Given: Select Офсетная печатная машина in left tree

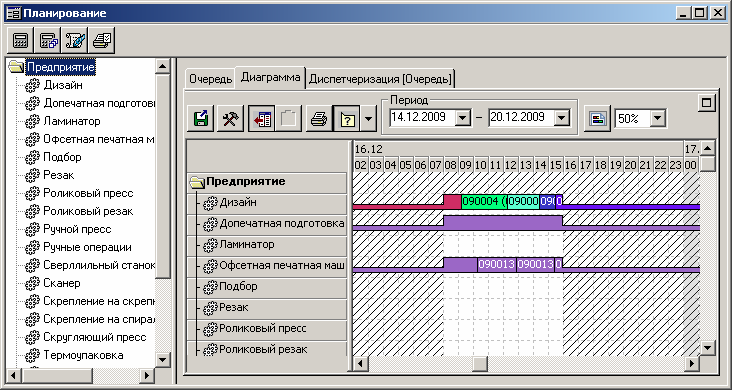Looking at the screenshot, I should pyautogui.click(x=99, y=139).
